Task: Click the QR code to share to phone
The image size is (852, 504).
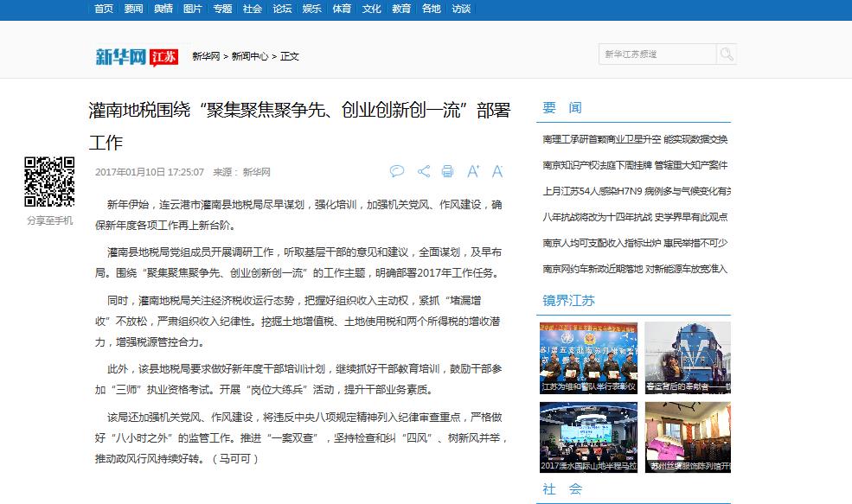Action: coord(48,182)
